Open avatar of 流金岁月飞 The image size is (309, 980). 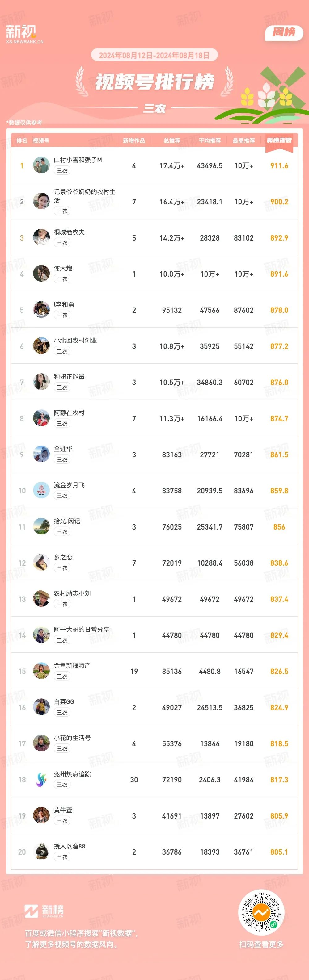pyautogui.click(x=41, y=490)
